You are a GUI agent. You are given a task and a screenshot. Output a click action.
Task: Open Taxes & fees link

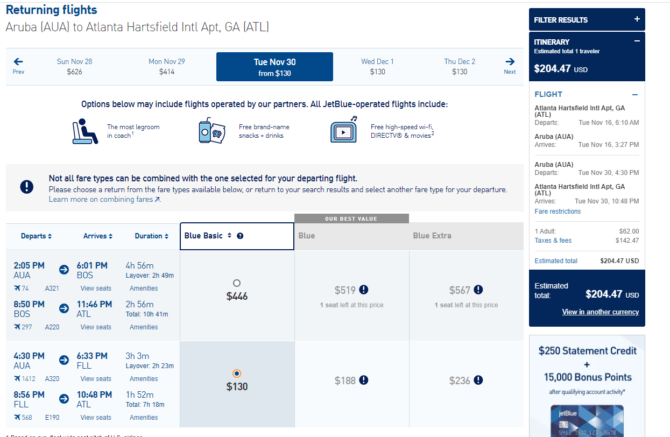[x=553, y=240]
